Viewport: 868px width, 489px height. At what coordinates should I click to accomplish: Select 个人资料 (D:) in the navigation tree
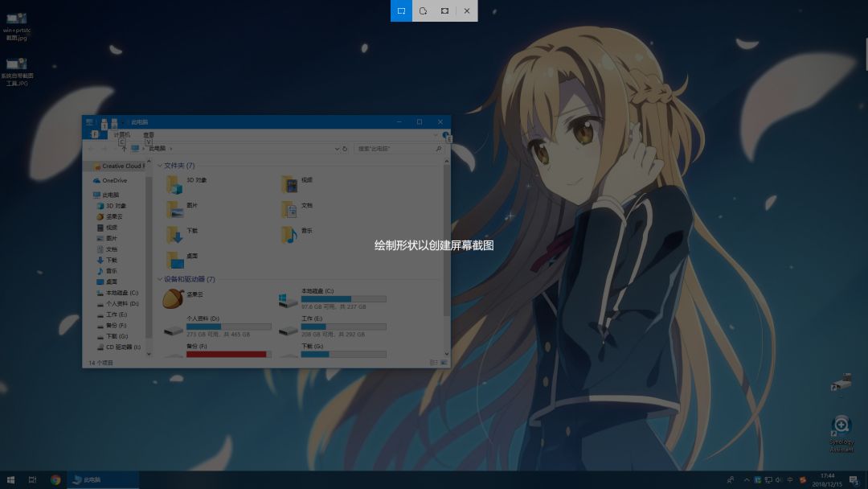pyautogui.click(x=117, y=303)
